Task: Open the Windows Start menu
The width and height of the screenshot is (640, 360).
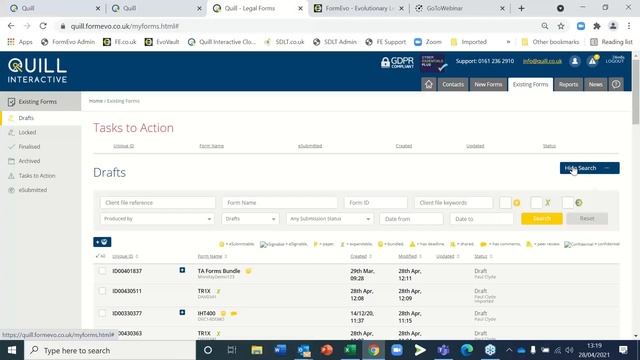Action: pos(12,350)
